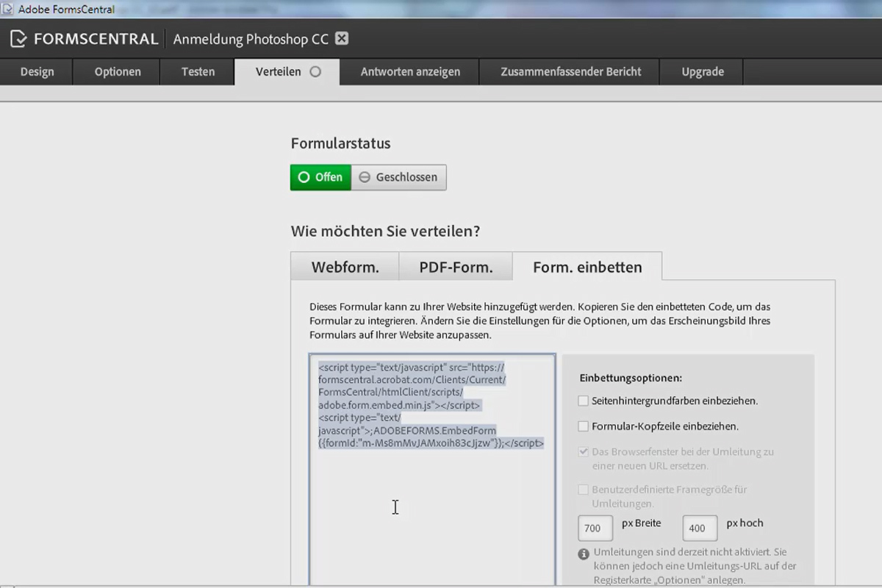The height and width of the screenshot is (588, 882).
Task: Click inside the embed code text area
Action: [432, 470]
